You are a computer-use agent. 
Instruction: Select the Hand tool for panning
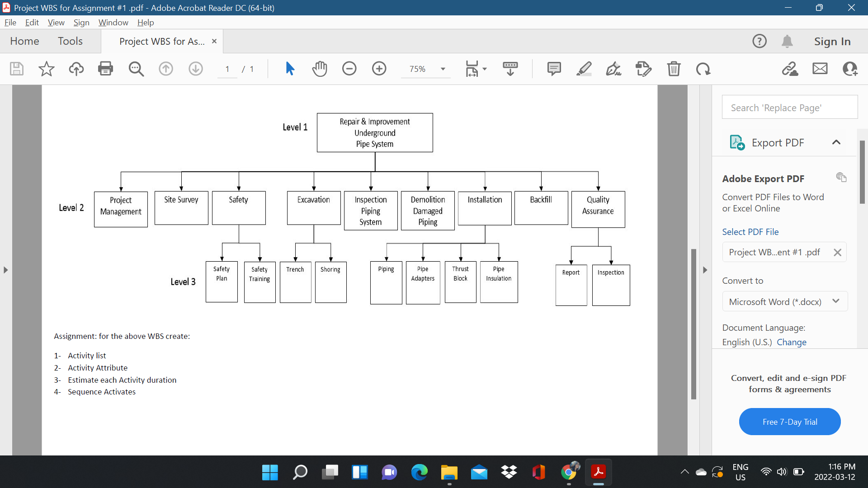click(x=320, y=69)
